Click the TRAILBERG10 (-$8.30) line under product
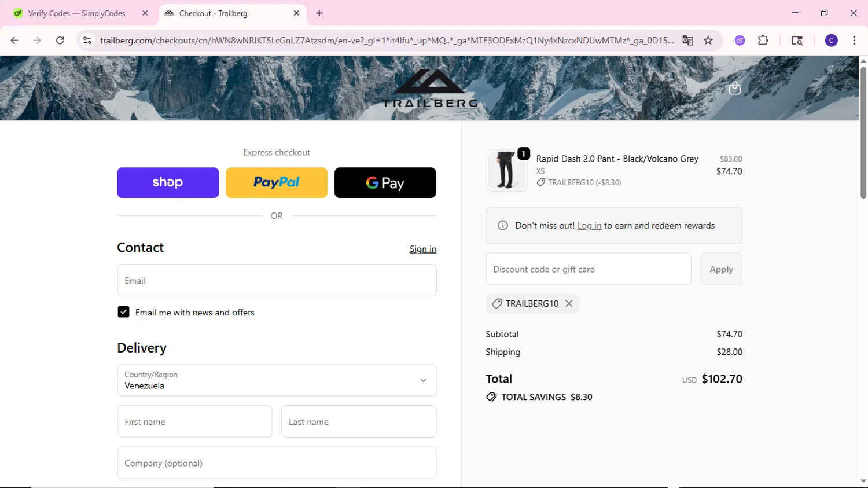The height and width of the screenshot is (488, 868). pos(579,182)
